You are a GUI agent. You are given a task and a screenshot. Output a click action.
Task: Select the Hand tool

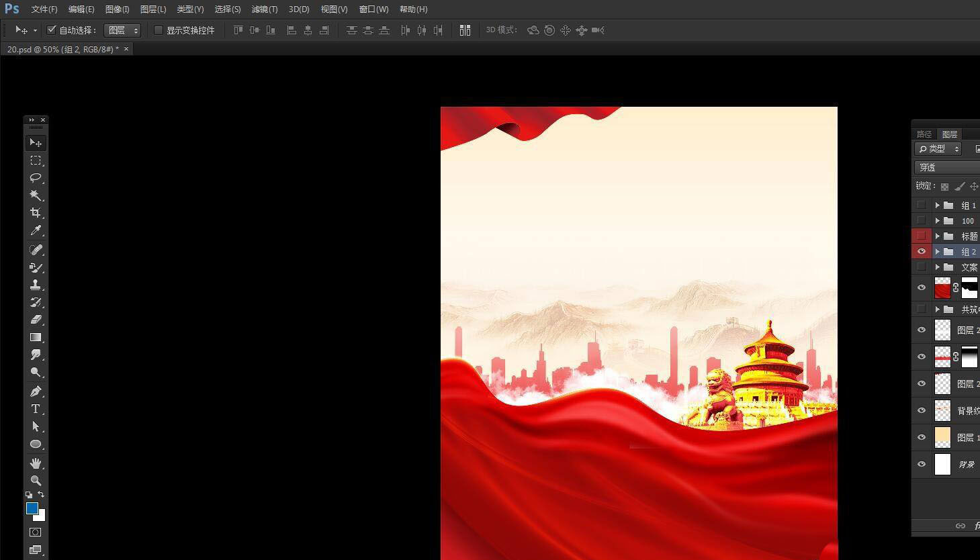tap(36, 463)
